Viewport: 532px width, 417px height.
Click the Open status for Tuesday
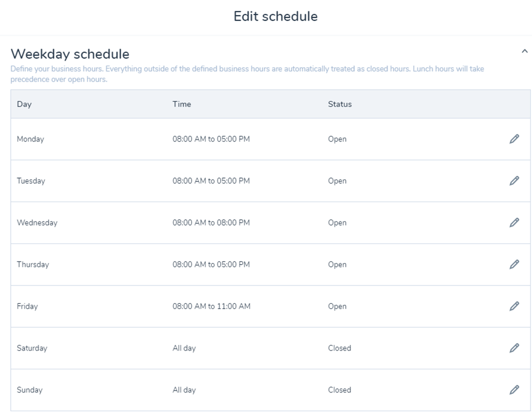click(x=337, y=181)
